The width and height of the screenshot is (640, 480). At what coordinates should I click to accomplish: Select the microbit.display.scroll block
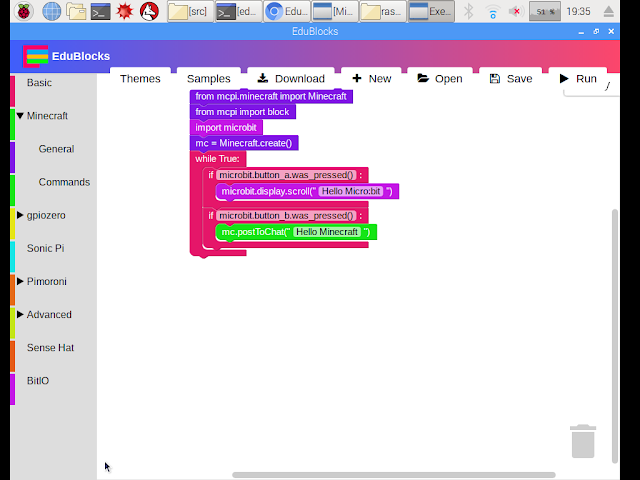267,191
